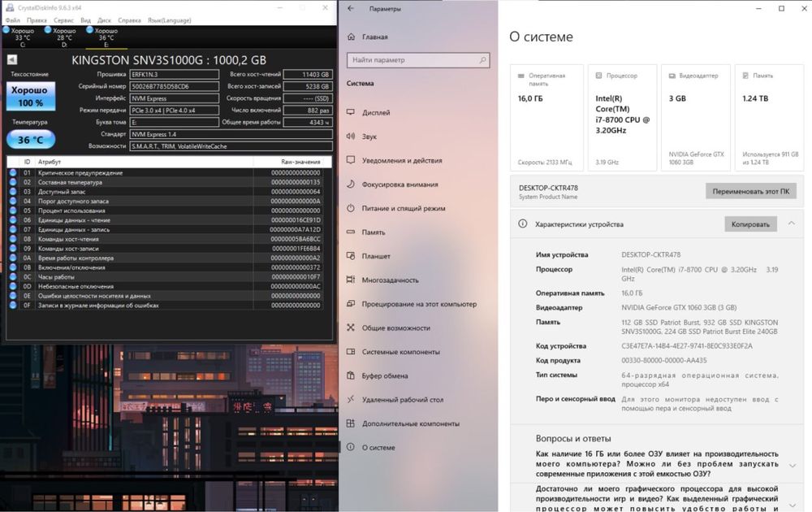
Task: Select Уведомления и действия icon
Action: click(351, 160)
